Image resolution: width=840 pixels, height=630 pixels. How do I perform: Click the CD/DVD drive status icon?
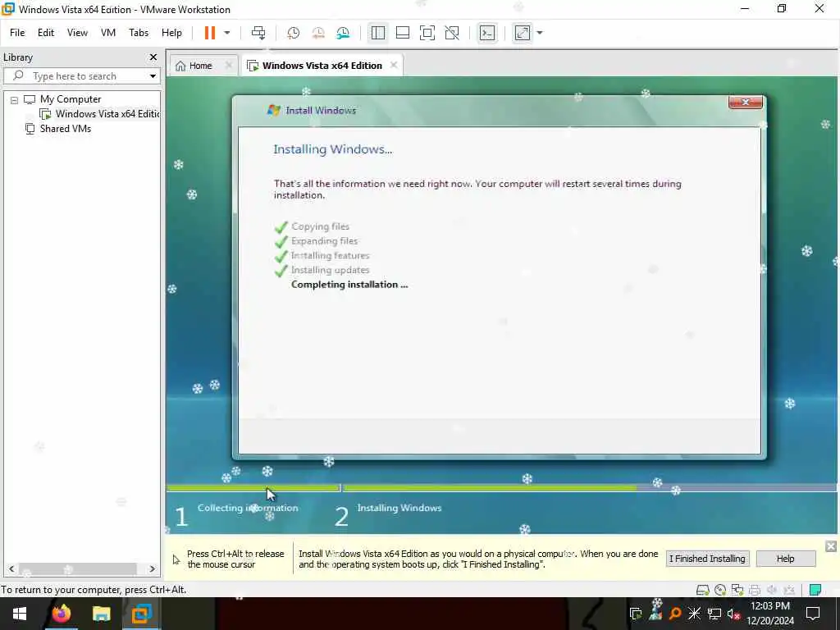[720, 590]
